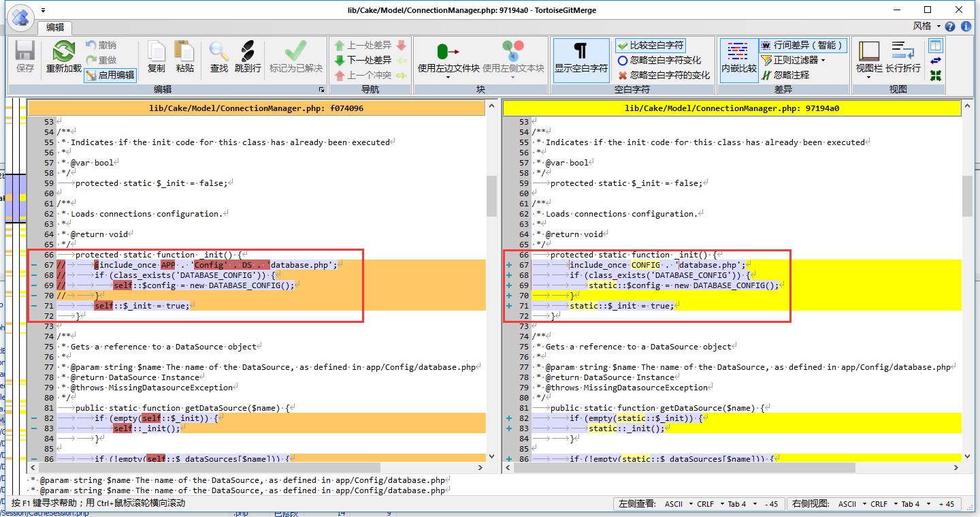The height and width of the screenshot is (517, 980).
Task: Click the Reload (重新加载) icon
Action: [63, 52]
